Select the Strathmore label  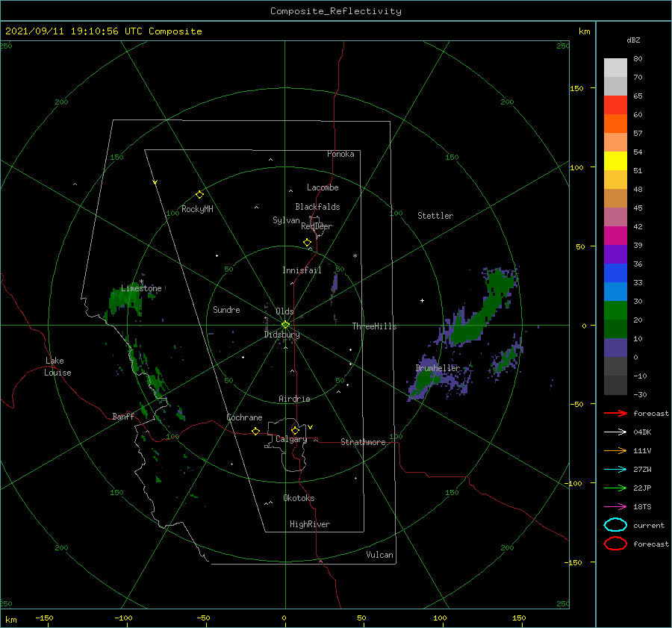[363, 442]
